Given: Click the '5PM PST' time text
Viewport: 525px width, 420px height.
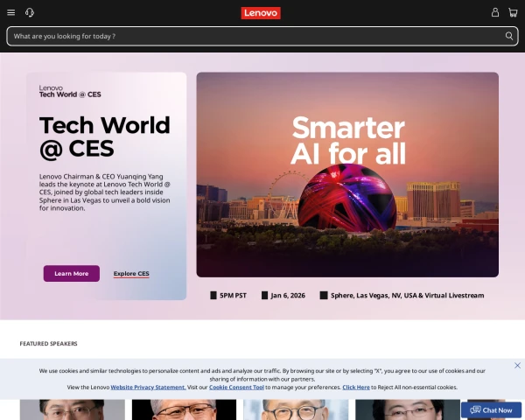Looking at the screenshot, I should click(x=233, y=296).
